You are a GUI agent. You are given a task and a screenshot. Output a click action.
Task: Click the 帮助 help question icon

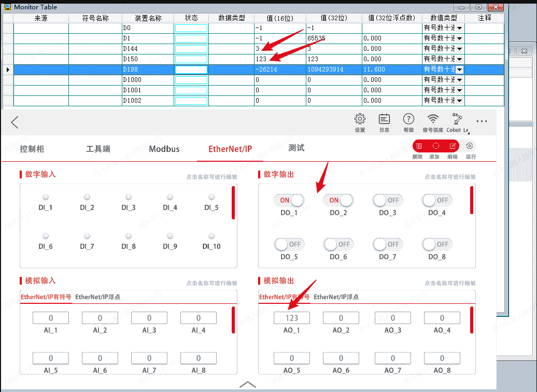point(408,119)
